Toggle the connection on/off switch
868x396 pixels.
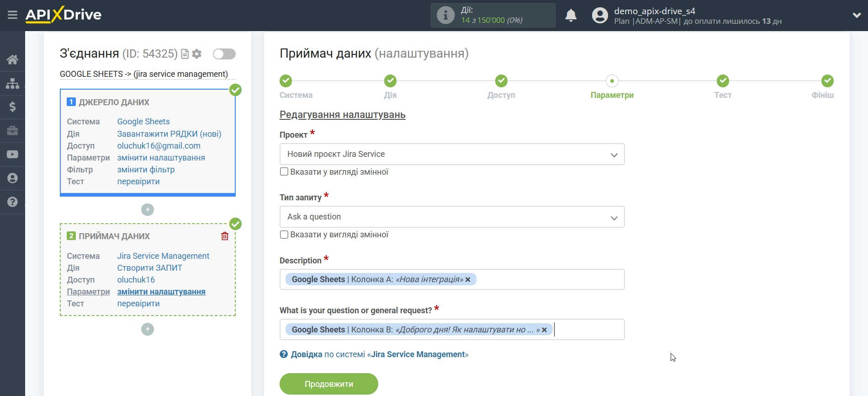pos(224,54)
